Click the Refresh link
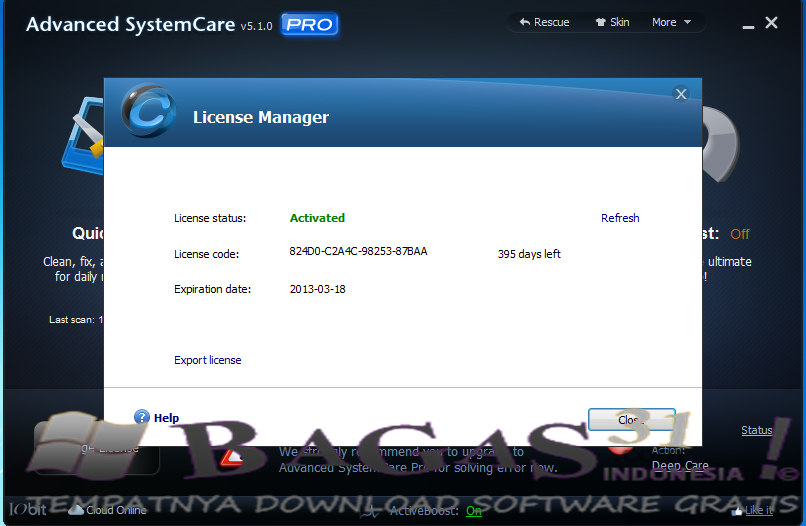 tap(620, 218)
